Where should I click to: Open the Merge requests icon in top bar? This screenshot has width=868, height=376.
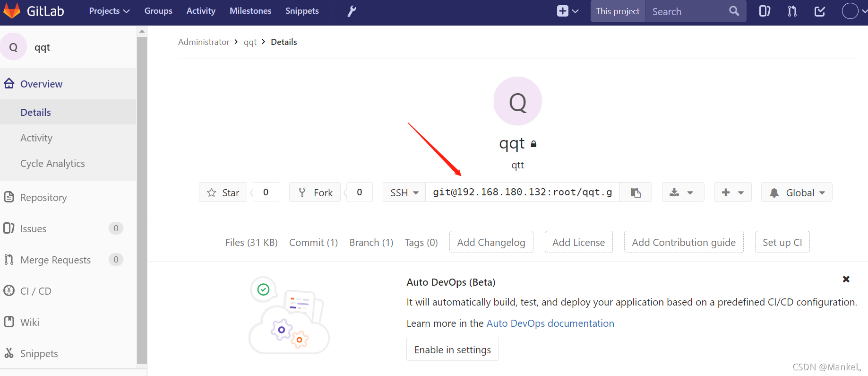(x=792, y=11)
